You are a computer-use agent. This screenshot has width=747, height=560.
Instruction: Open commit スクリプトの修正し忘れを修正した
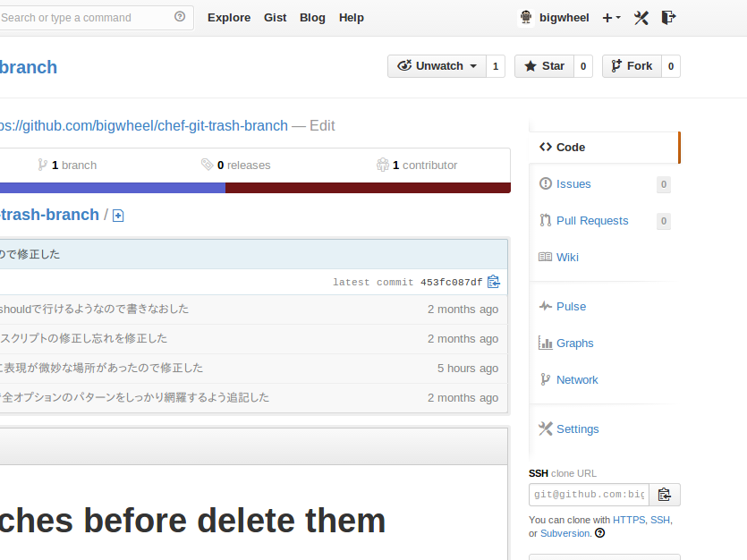tap(84, 338)
